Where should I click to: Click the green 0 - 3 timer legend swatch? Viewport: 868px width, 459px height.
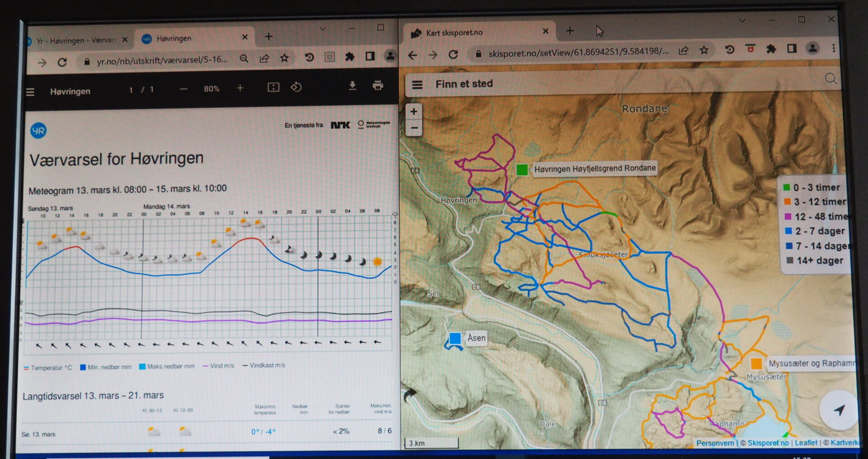click(787, 187)
